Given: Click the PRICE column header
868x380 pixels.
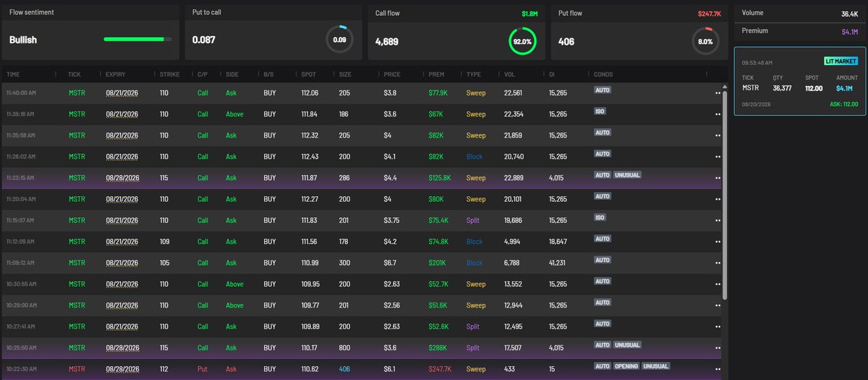Looking at the screenshot, I should 392,75.
